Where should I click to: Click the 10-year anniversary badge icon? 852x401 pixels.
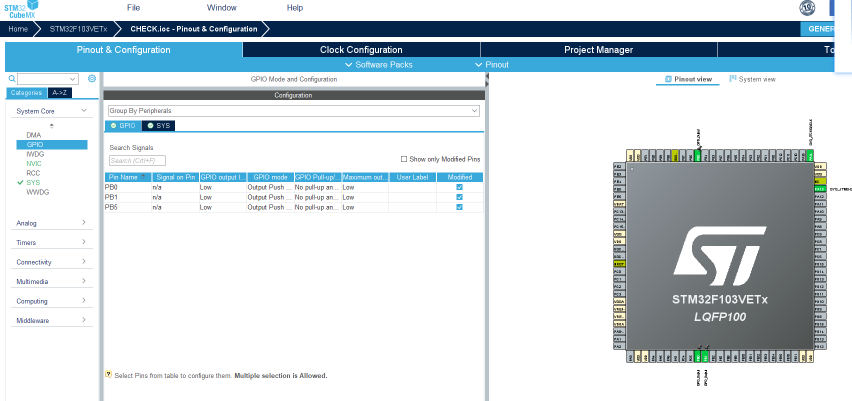[x=807, y=8]
